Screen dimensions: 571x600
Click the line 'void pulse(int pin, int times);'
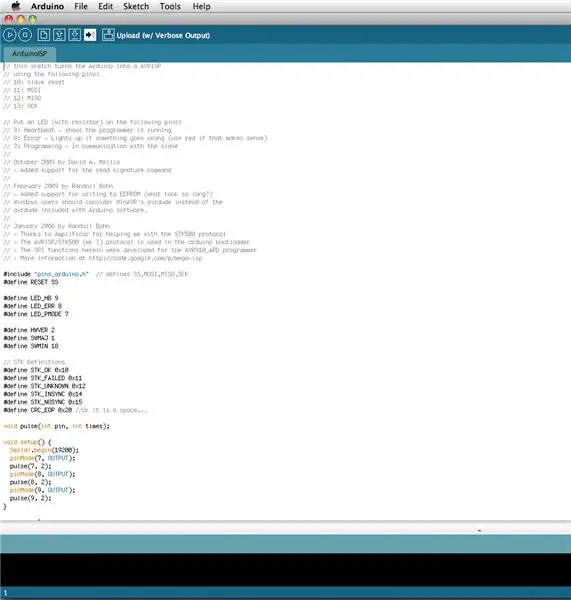[56, 426]
